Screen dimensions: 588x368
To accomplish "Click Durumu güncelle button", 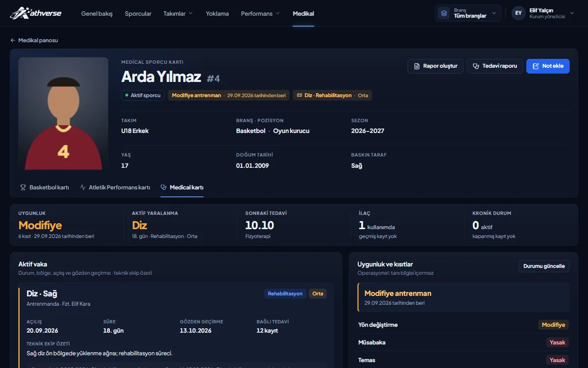I will point(544,266).
